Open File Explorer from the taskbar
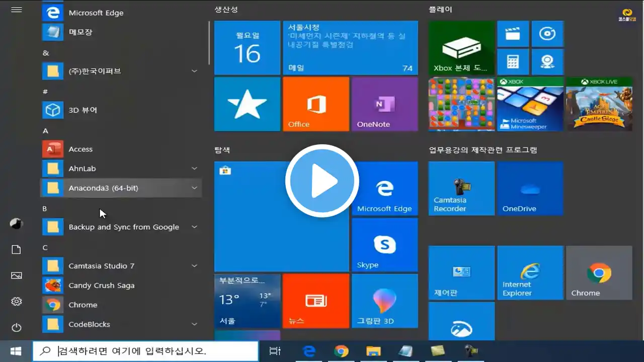644x362 pixels. coord(373,351)
